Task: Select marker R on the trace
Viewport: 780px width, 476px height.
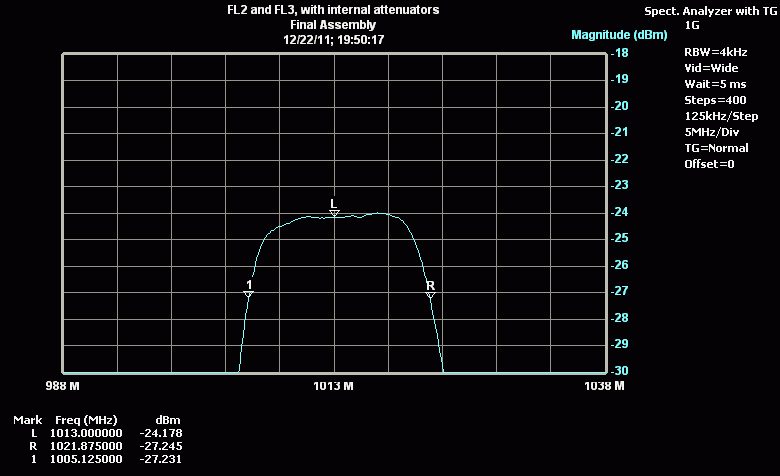Action: 431,289
